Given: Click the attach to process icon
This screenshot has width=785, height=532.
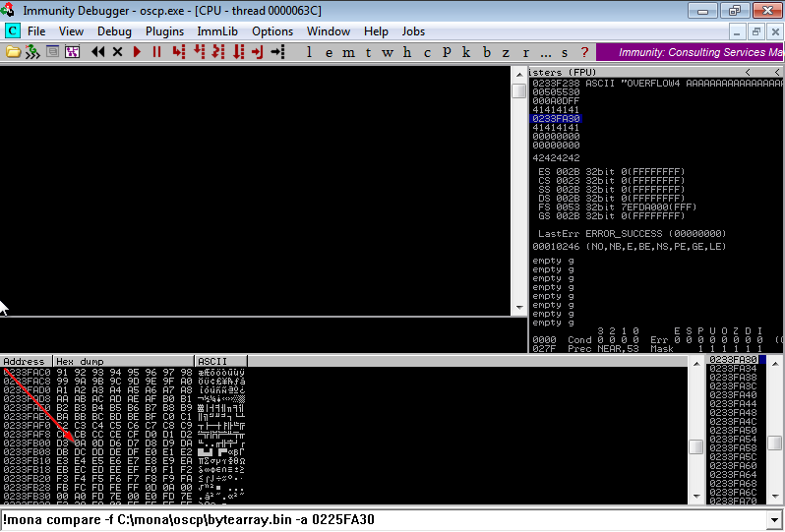Looking at the screenshot, I should [33, 51].
